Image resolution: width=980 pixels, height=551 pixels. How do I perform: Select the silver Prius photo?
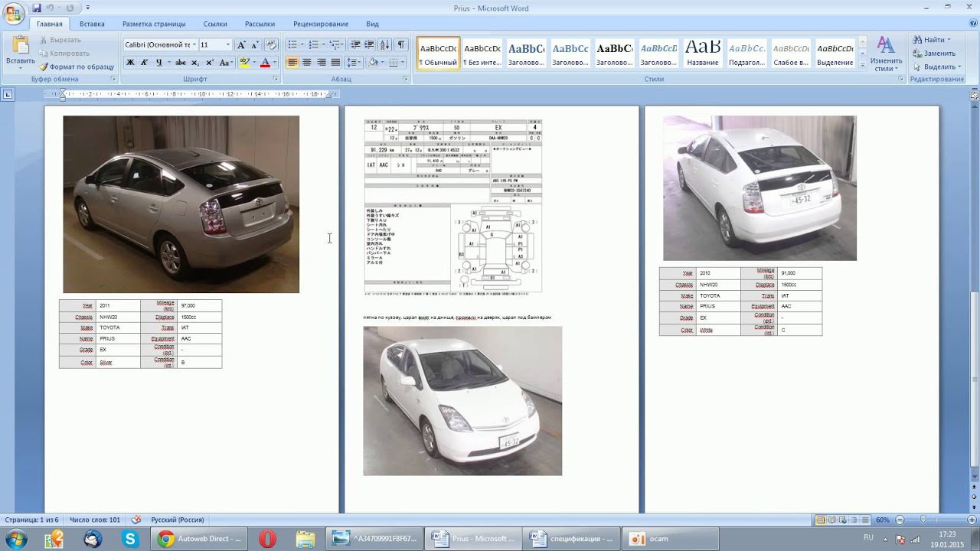[x=181, y=204]
